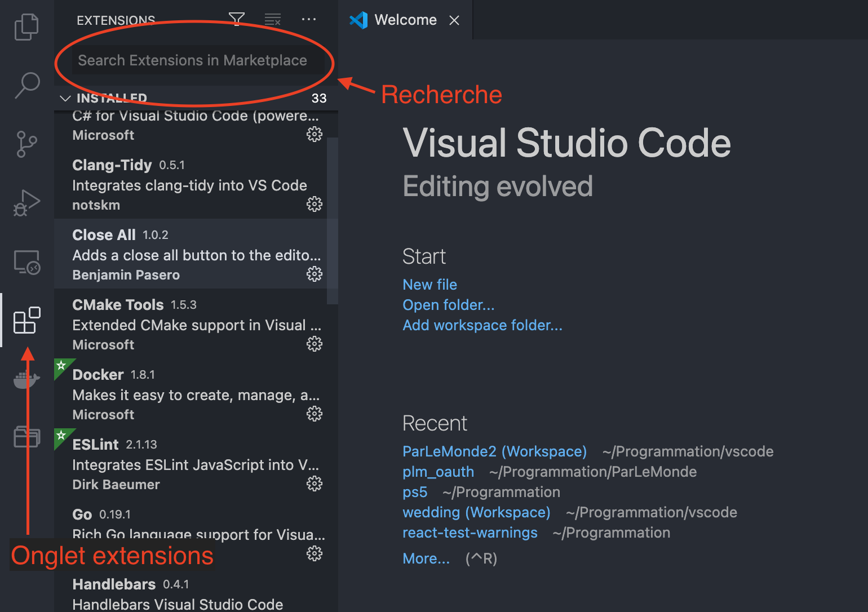Open recent ParLeMonde2 (Workspace)
Viewport: 868px width, 612px height.
pos(494,451)
